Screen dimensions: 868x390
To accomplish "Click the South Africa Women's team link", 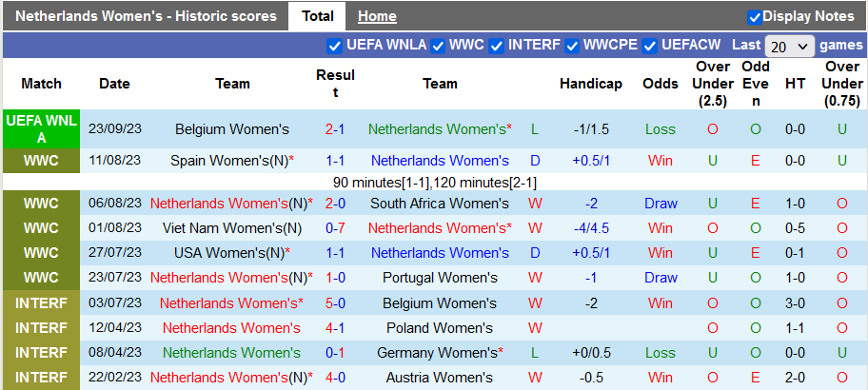I will (x=439, y=204).
